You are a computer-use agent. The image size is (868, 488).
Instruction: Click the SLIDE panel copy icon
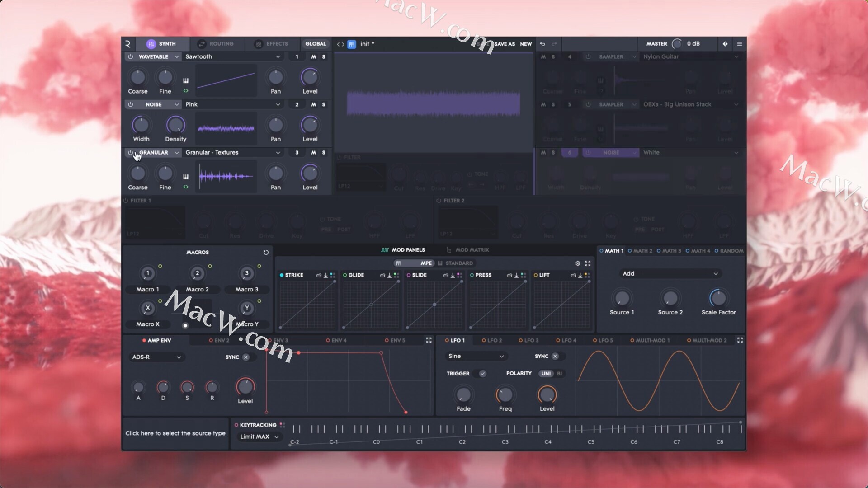coord(446,275)
